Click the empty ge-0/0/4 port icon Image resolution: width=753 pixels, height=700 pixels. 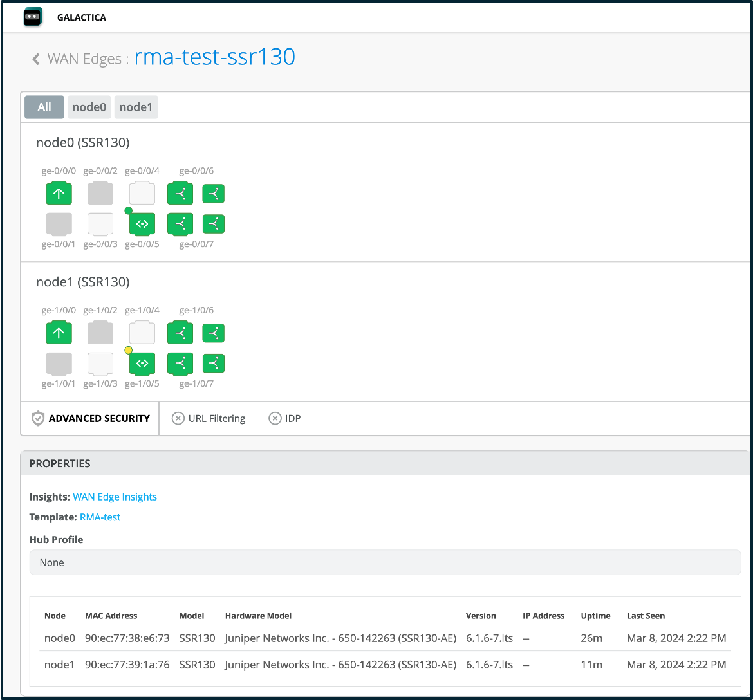(x=142, y=194)
